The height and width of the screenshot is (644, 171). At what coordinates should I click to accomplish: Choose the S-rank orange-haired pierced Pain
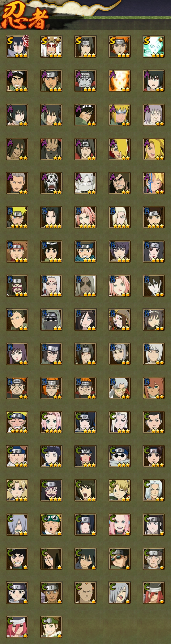(120, 47)
